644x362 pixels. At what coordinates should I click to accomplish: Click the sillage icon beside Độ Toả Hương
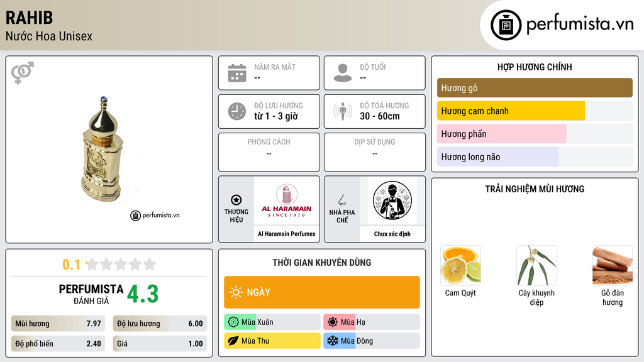point(343,111)
